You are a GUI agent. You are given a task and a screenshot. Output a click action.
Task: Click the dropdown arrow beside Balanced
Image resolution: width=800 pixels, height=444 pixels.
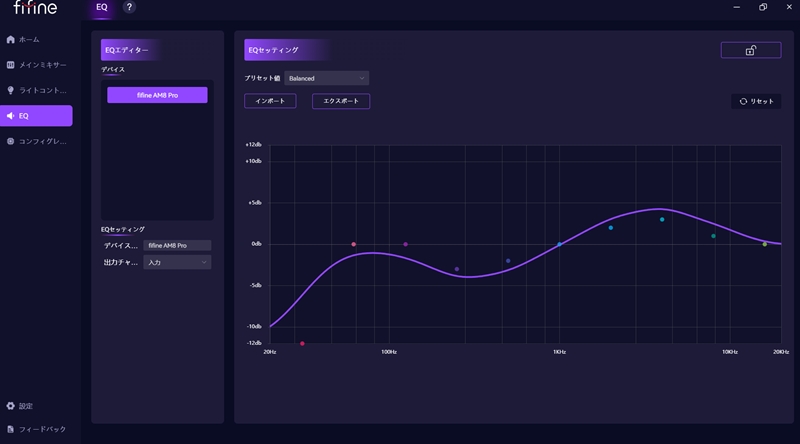click(x=362, y=78)
